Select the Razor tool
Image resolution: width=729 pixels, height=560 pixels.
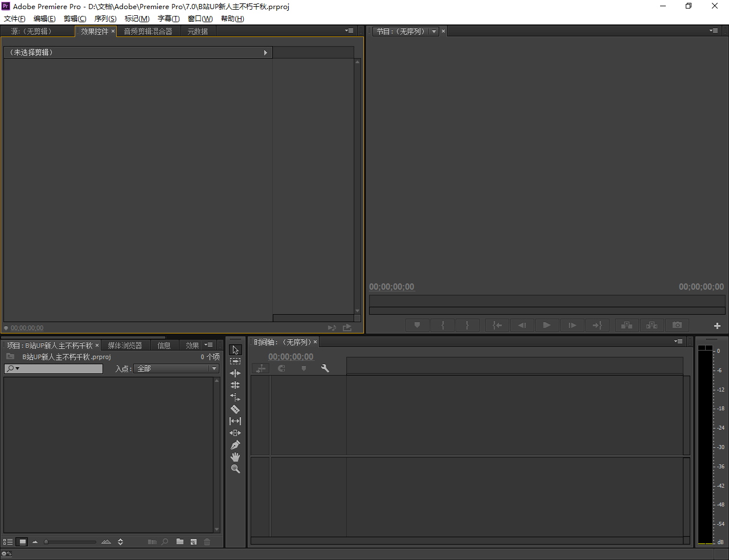point(235,409)
